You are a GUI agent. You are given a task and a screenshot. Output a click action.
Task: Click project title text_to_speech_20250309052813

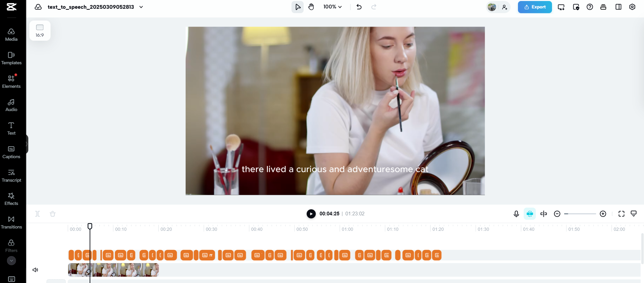coord(91,7)
